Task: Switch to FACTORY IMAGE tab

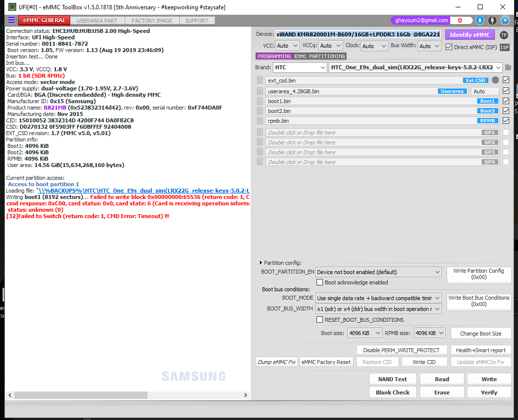Action: pos(152,21)
